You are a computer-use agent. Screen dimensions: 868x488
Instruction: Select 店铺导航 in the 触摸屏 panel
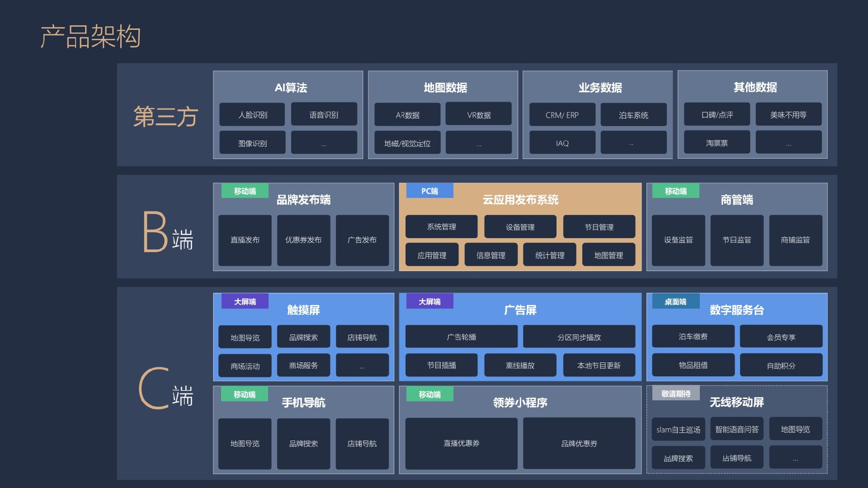click(x=362, y=337)
